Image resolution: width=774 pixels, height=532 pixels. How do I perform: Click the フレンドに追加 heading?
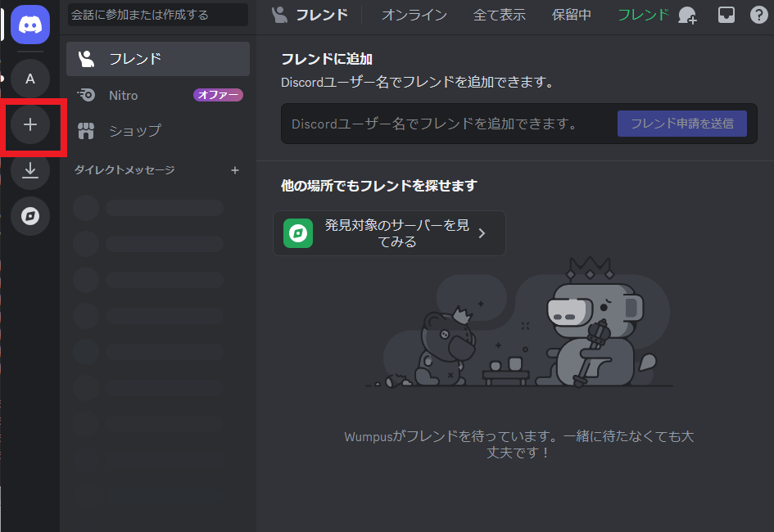327,59
